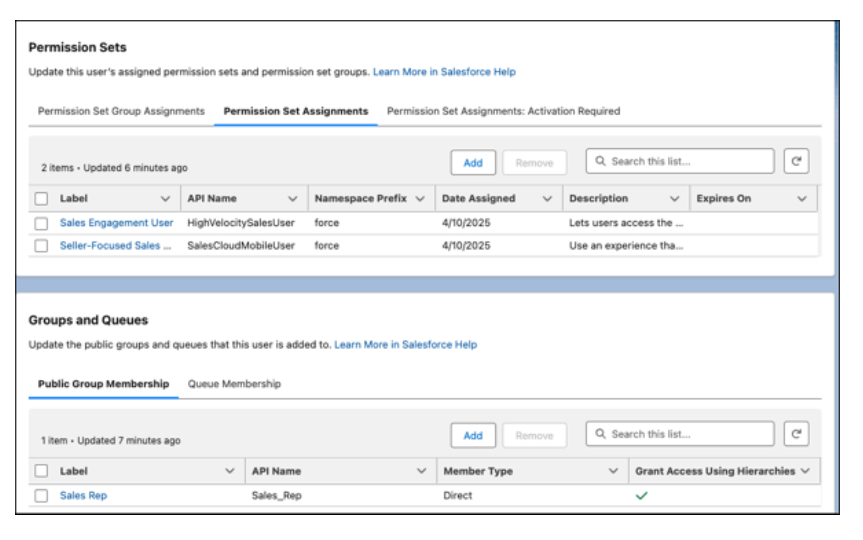Open Grant Access Using Hierarchies column menu

(x=805, y=471)
